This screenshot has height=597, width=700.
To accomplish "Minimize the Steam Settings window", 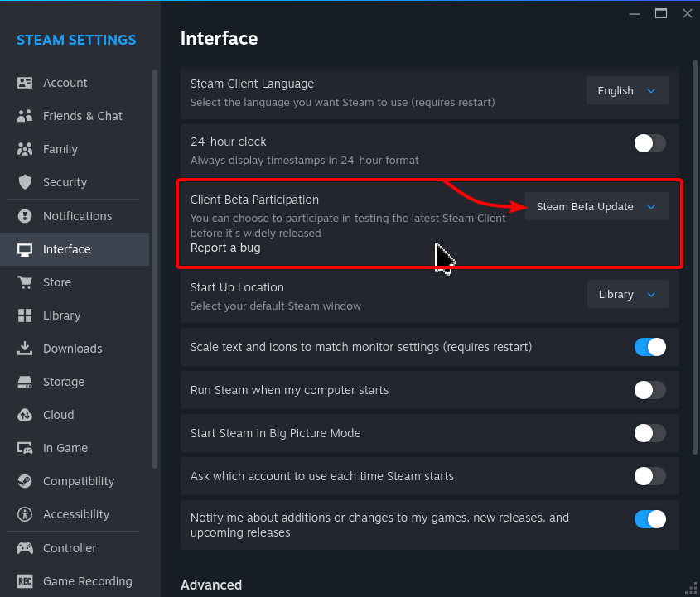I will 635,14.
